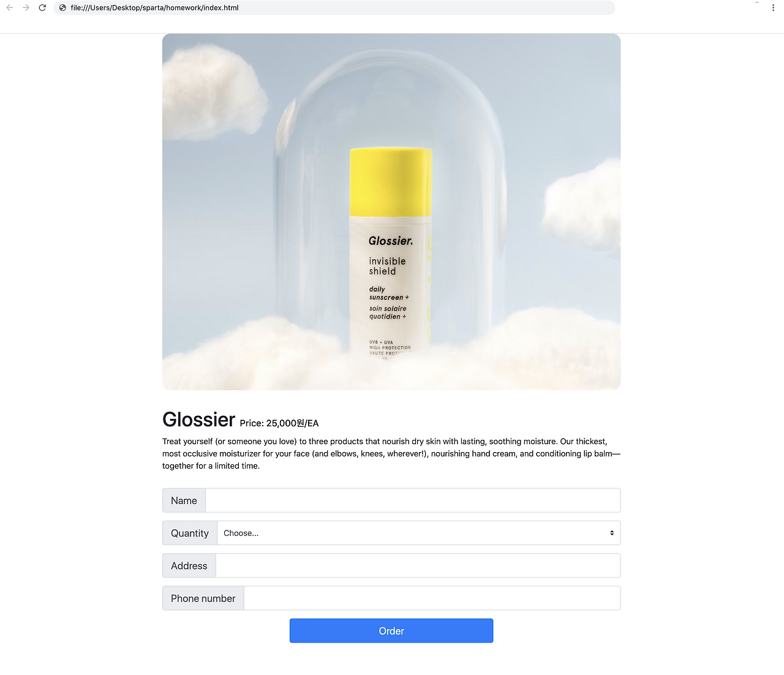The image size is (784, 675).
Task: Click the browser forward arrow
Action: [x=26, y=7]
